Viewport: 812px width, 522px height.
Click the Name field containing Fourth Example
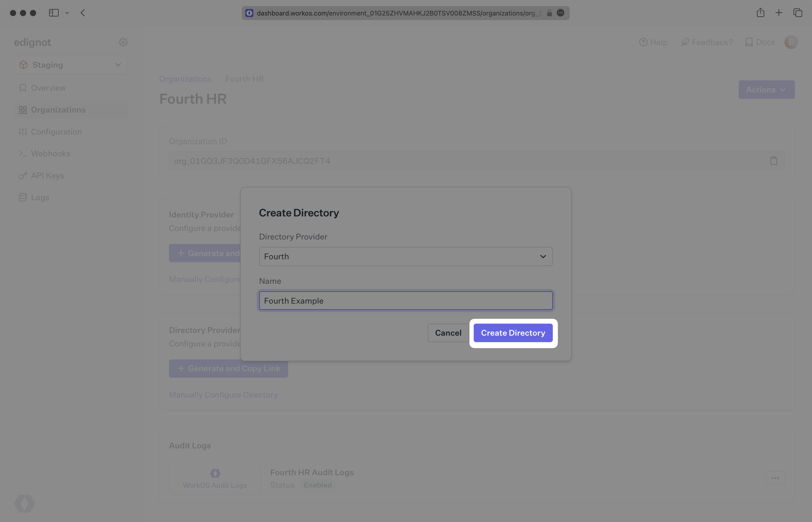pos(405,301)
